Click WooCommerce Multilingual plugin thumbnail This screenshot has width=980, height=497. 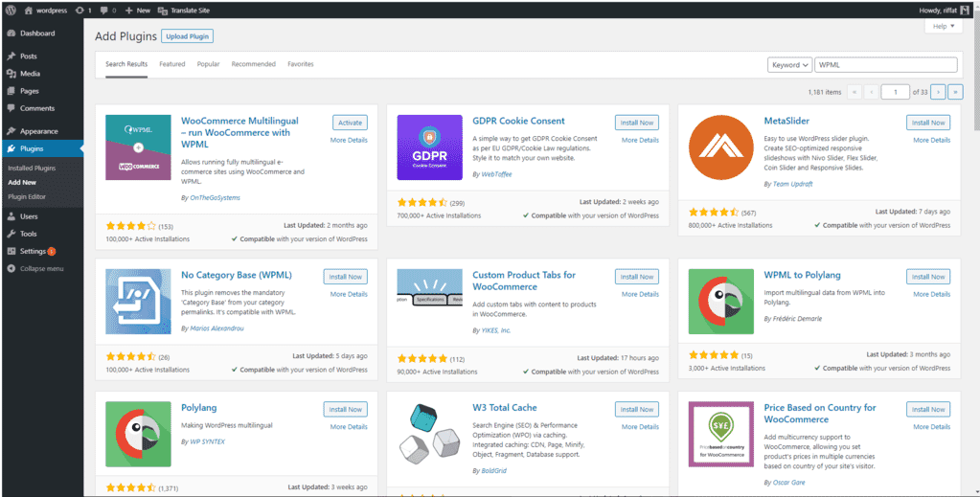(138, 147)
